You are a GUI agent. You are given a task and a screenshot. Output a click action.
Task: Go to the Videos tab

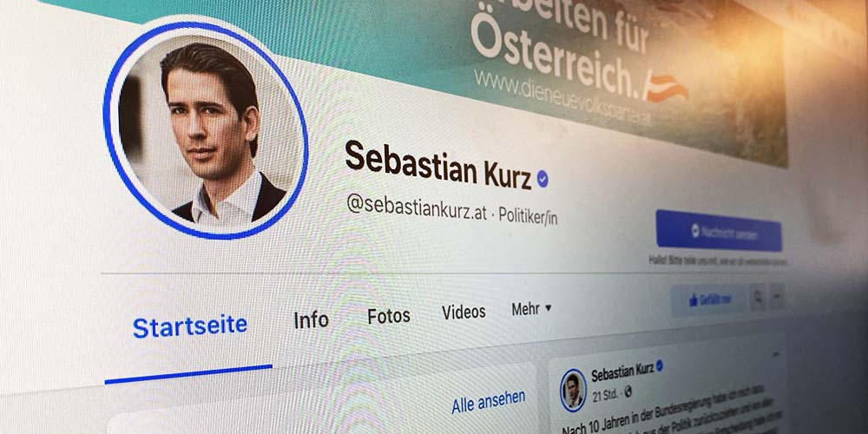coord(464,312)
